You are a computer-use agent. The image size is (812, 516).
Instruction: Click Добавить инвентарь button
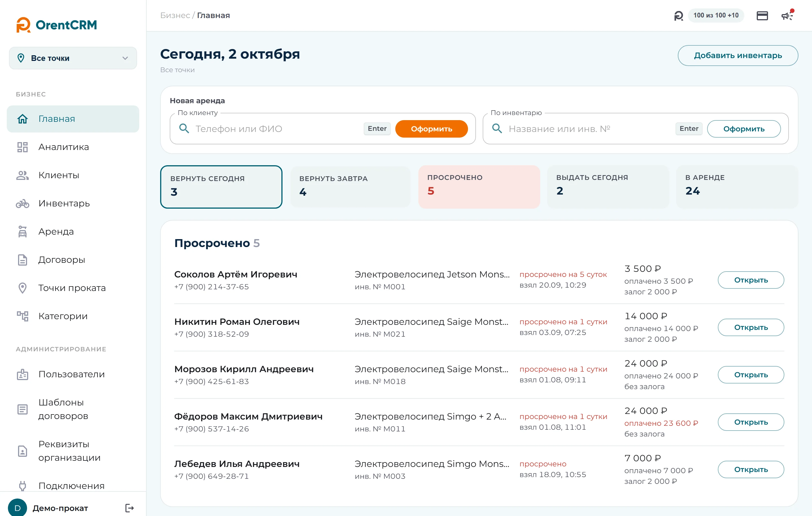pos(738,55)
